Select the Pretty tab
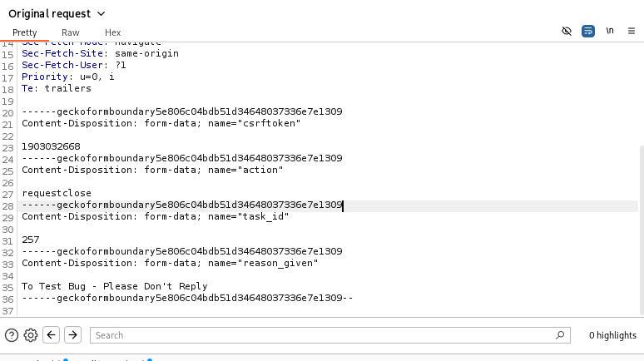This screenshot has height=361, width=644. 24,32
